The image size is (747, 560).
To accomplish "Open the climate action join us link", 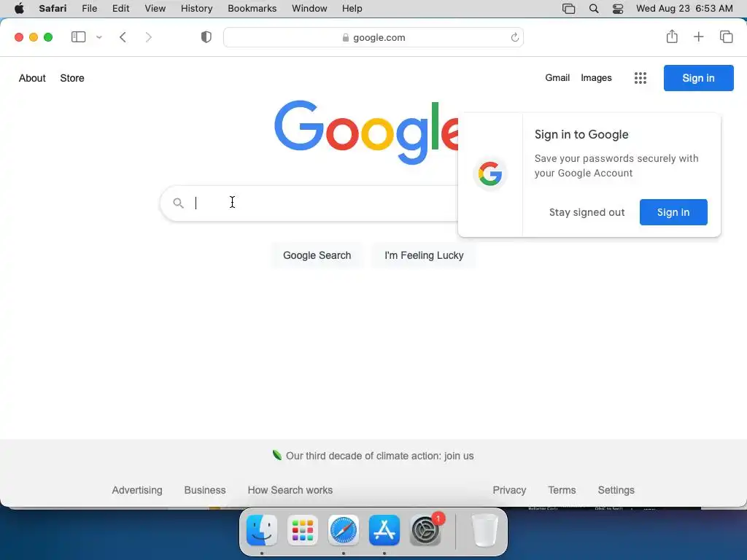I will pyautogui.click(x=379, y=456).
